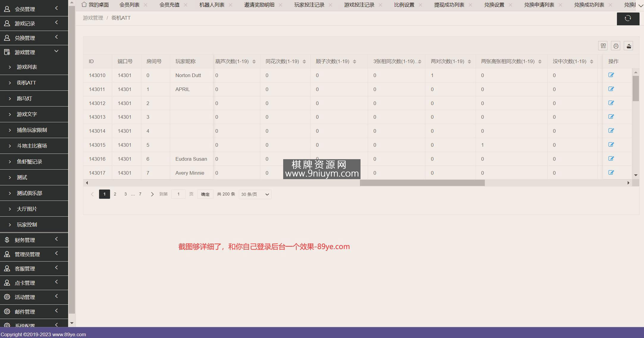Edit row 143016 Eudora Susan

coord(611,159)
